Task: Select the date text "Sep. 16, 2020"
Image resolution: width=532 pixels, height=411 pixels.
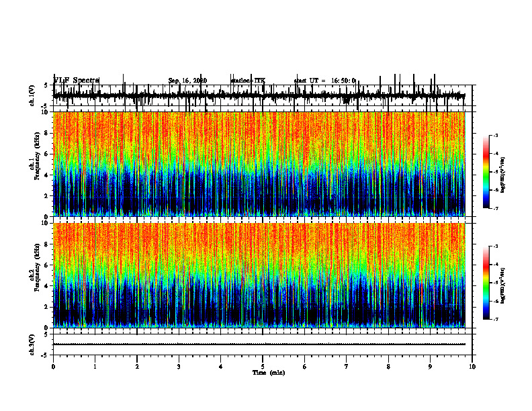Action: click(x=187, y=81)
